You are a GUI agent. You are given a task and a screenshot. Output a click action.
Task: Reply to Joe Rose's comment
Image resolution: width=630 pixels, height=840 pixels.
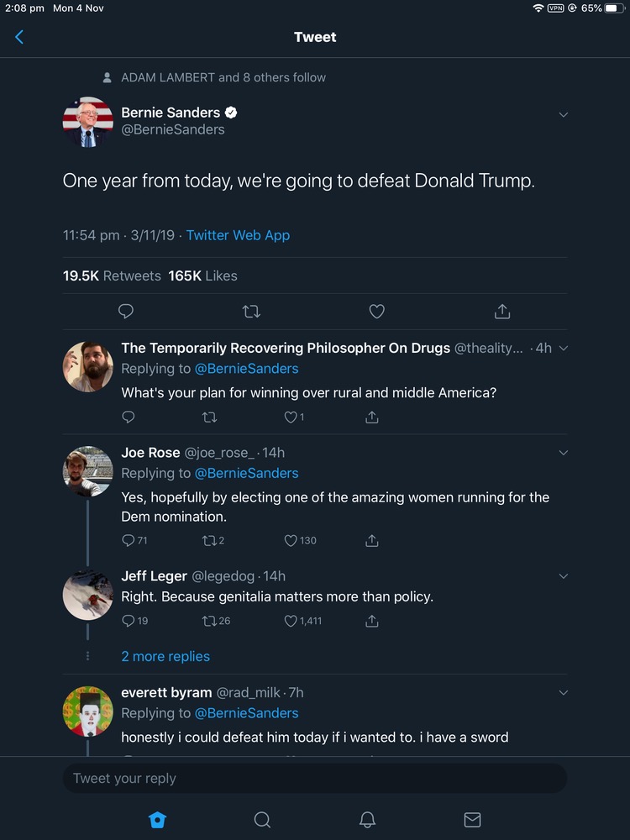click(129, 541)
